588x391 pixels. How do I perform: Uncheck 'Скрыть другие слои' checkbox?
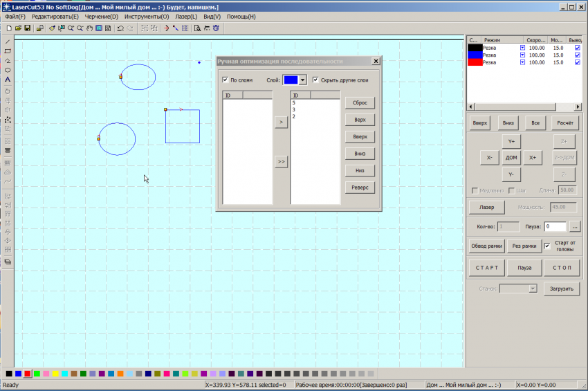click(316, 80)
